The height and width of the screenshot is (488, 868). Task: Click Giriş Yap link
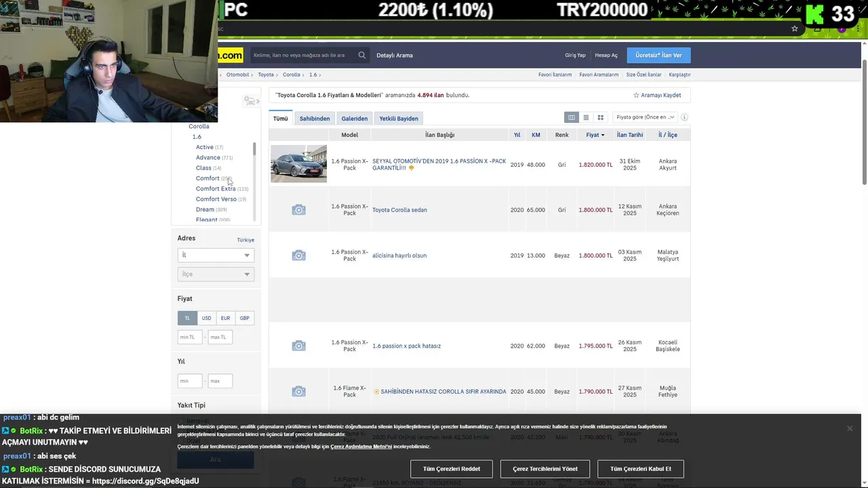(x=575, y=56)
